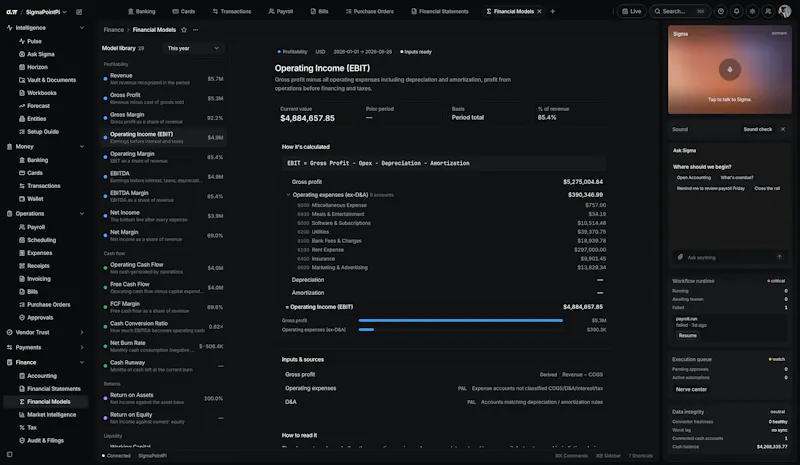Viewport: 800px width, 465px height.
Task: Open the user profile avatar
Action: click(785, 11)
